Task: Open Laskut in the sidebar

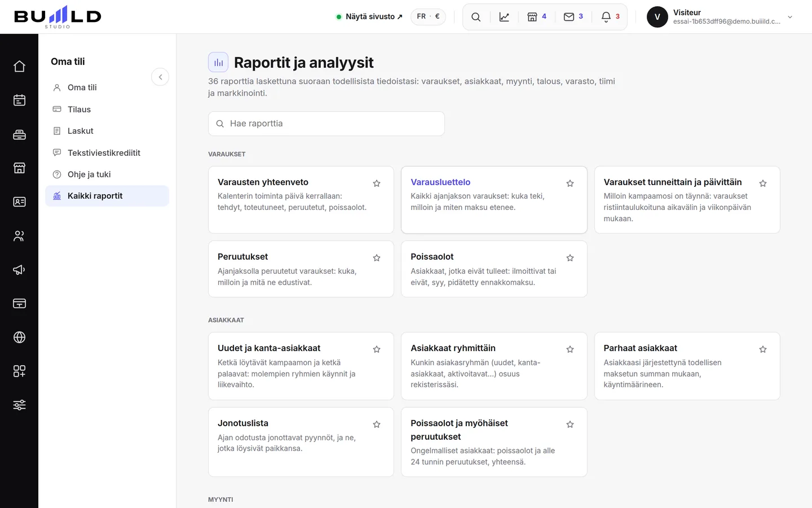Action: [x=107, y=131]
